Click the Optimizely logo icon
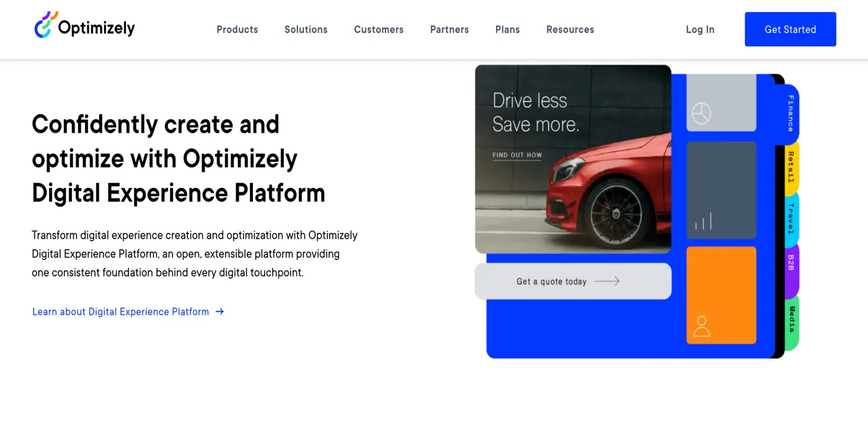 coord(46,25)
